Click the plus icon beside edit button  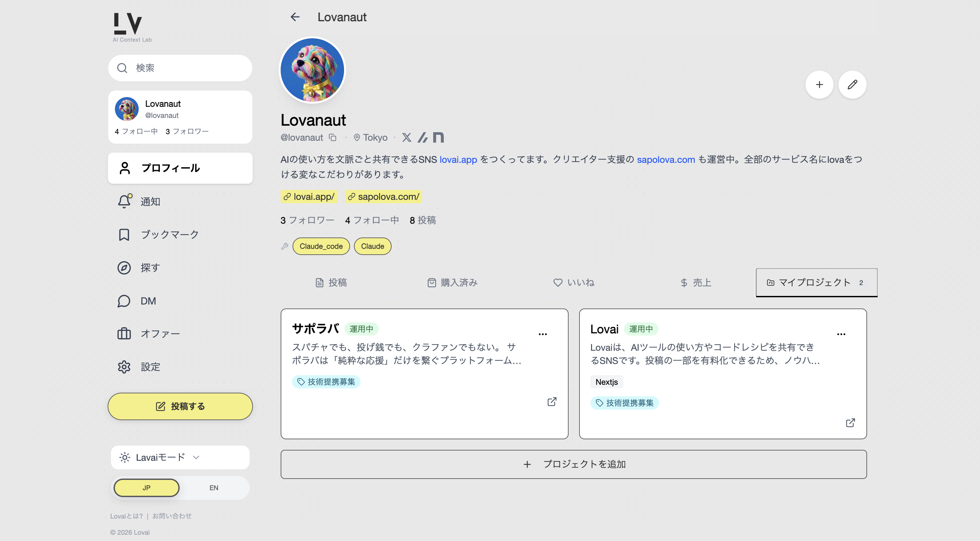(819, 85)
